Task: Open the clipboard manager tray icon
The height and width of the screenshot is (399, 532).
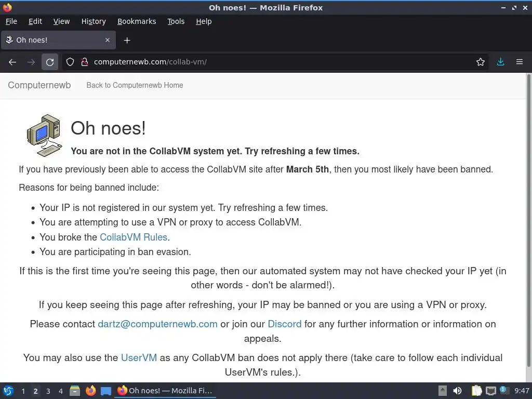Action: tap(477, 391)
